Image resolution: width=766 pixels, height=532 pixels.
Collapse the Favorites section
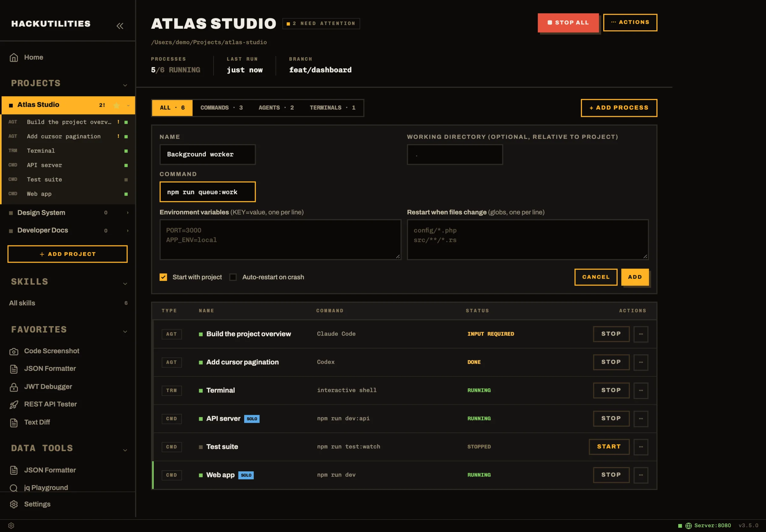[x=125, y=331]
